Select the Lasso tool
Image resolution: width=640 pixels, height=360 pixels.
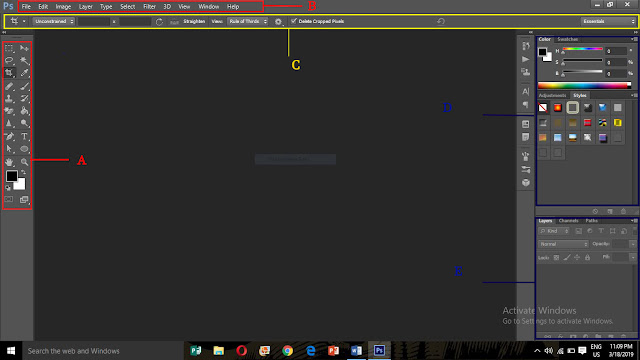9,61
